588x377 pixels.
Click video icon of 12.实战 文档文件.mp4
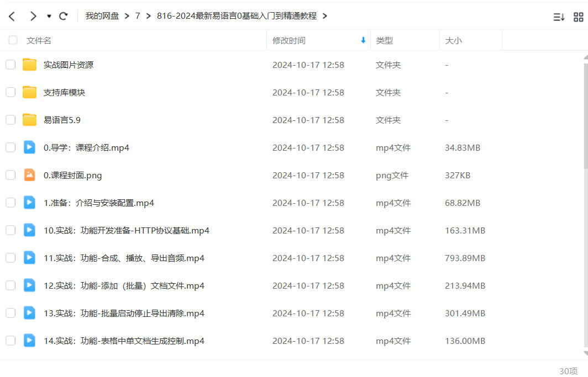[x=30, y=285]
